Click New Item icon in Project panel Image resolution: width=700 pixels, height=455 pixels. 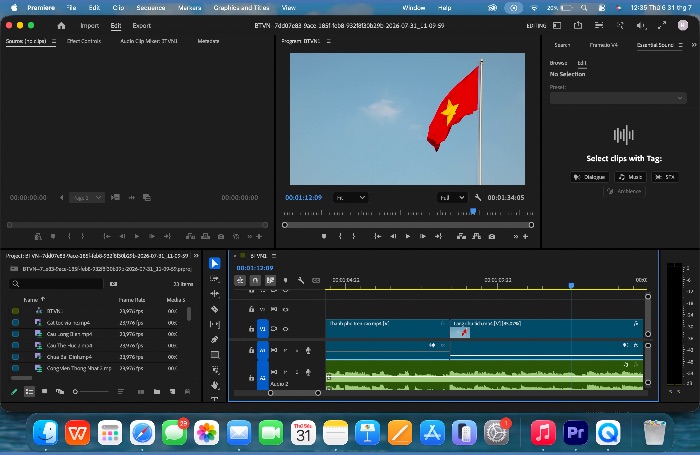(172, 392)
